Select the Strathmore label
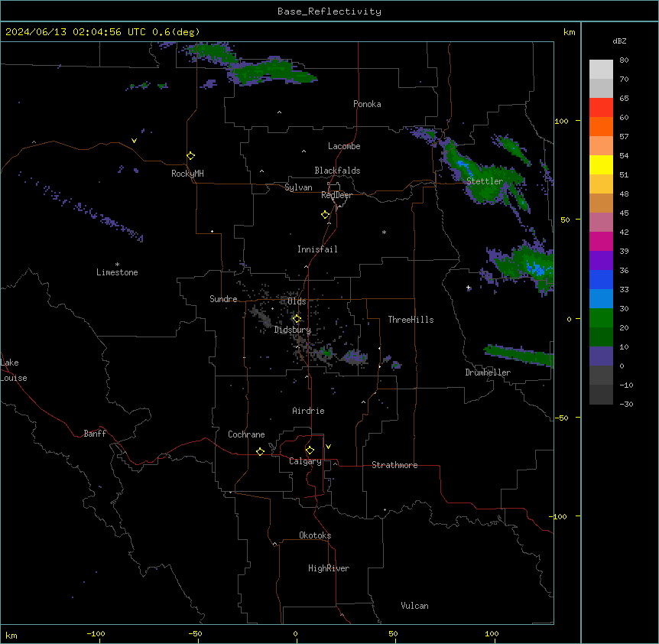 [x=394, y=465]
